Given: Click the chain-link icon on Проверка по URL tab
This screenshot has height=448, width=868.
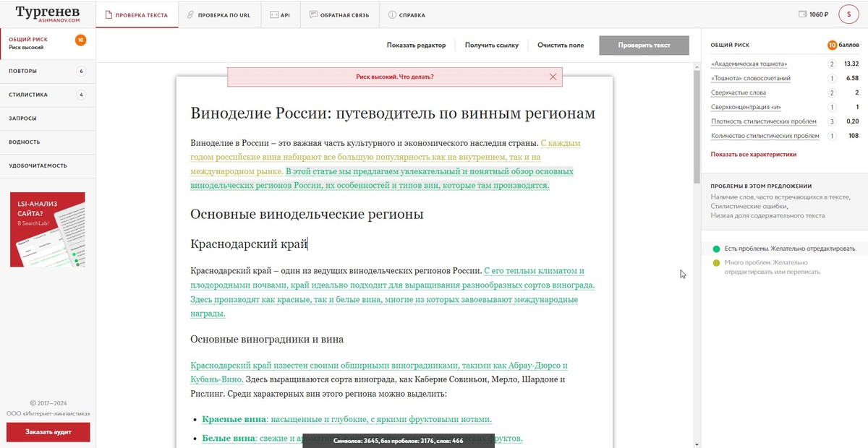Looking at the screenshot, I should click(190, 14).
